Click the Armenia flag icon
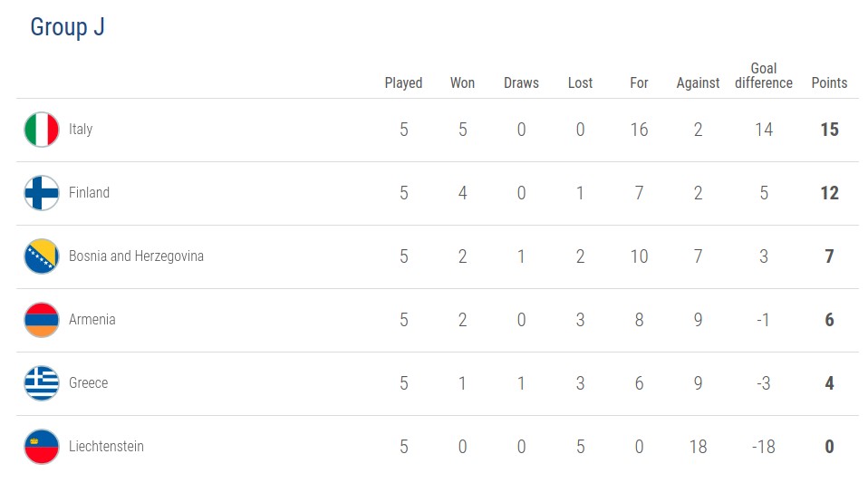This screenshot has width=868, height=483. coord(42,320)
